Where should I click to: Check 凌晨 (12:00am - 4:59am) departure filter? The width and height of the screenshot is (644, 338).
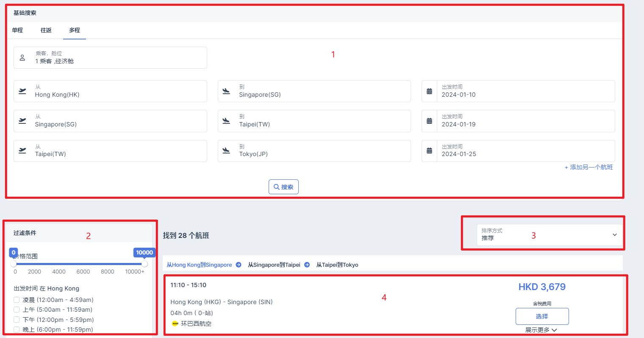pos(17,300)
